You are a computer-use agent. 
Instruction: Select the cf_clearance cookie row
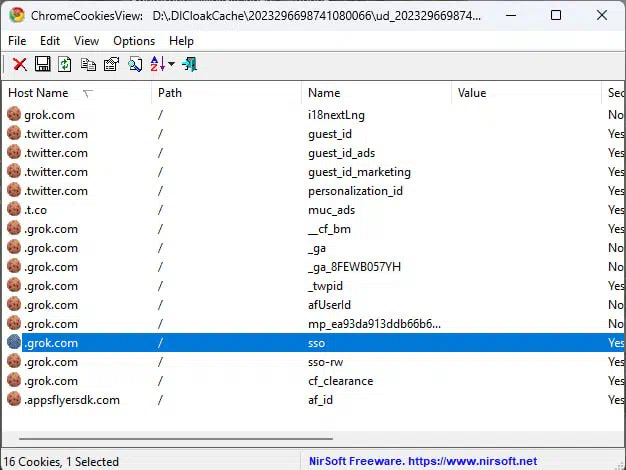(340, 381)
